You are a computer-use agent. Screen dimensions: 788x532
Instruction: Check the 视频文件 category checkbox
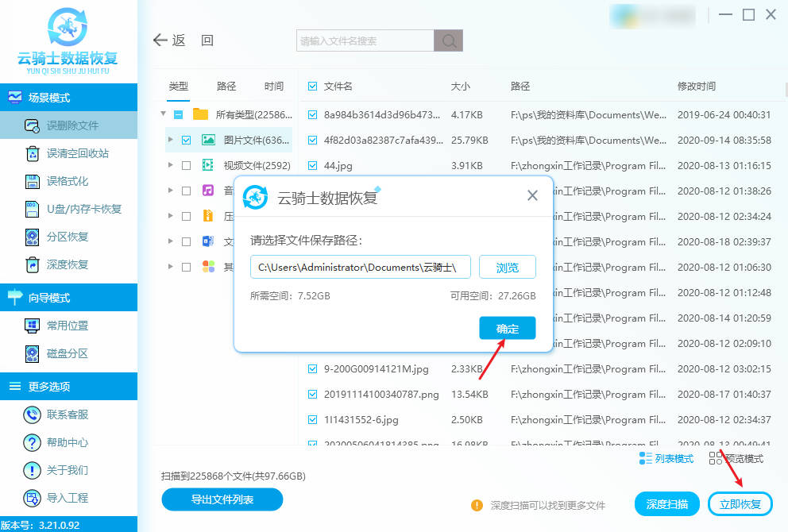click(x=186, y=165)
